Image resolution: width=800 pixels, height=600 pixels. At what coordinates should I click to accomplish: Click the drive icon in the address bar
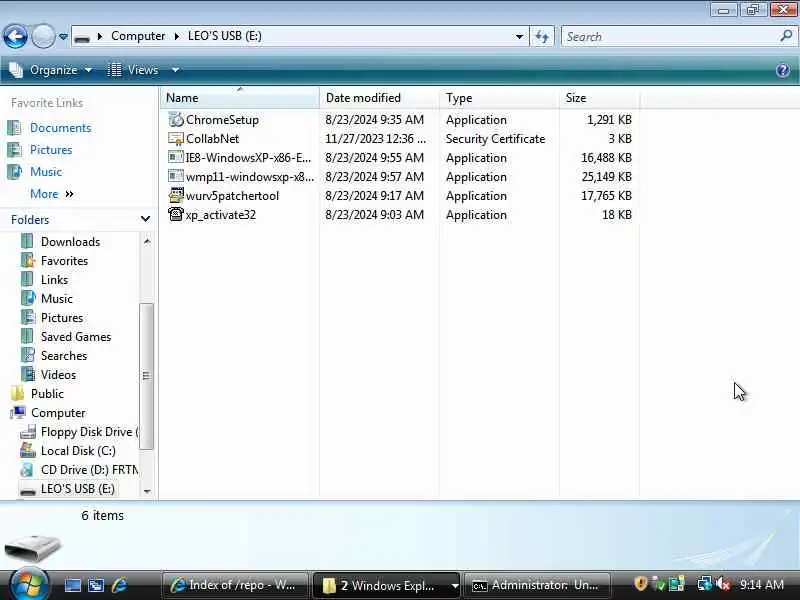[82, 37]
